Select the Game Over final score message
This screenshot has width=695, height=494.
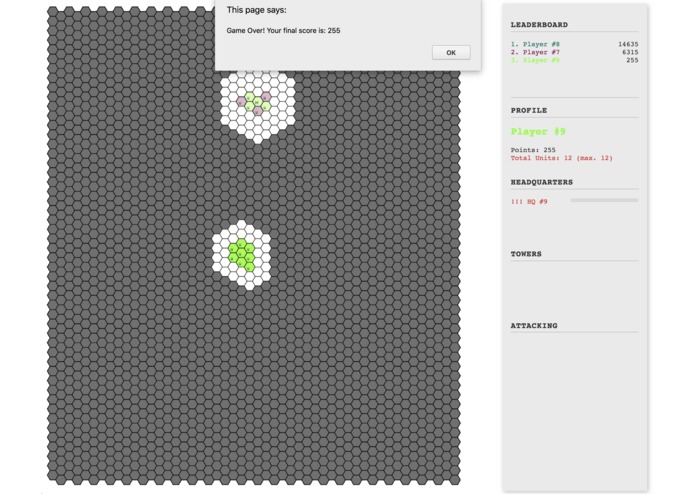(x=283, y=31)
